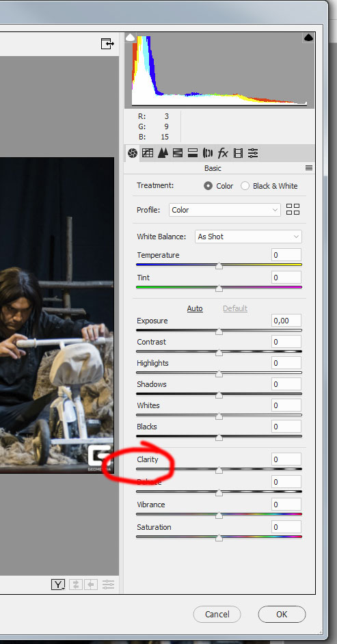
Task: Open the Presets panel tab
Action: [x=253, y=153]
